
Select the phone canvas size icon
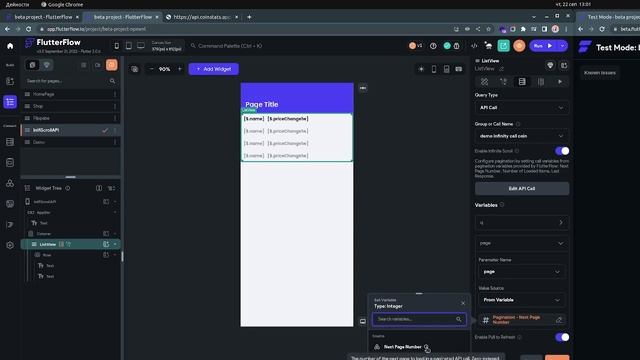click(117, 46)
